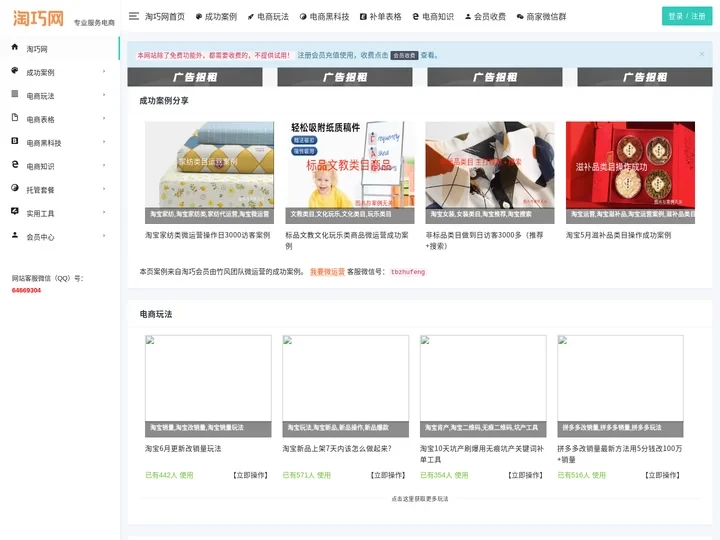Click the 会员收费 badge in notice banner
This screenshot has width=720, height=540.
coord(405,56)
